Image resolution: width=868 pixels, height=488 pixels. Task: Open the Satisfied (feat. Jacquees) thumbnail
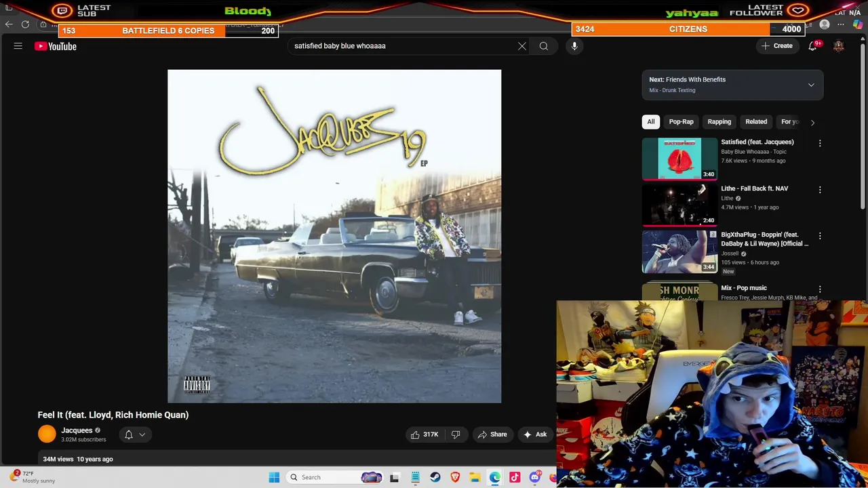coord(679,159)
